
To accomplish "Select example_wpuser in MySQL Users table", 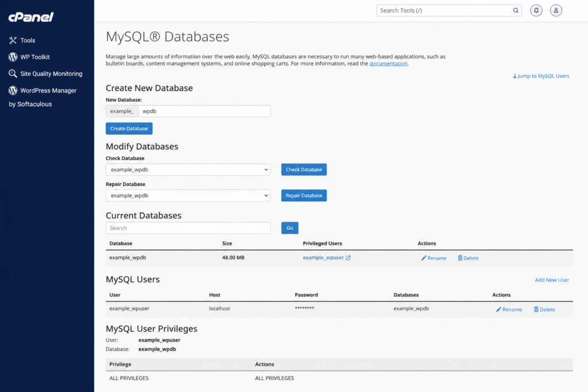I will 129,309.
